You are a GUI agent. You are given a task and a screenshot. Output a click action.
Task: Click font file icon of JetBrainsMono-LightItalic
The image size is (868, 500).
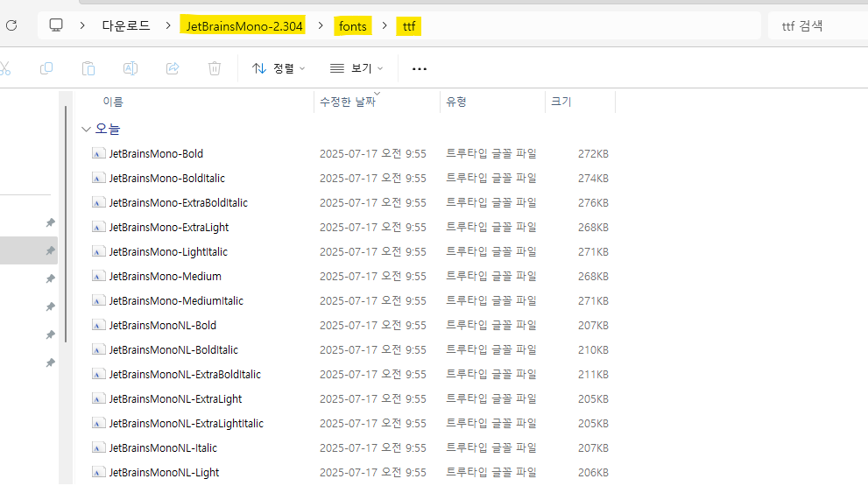tap(98, 251)
